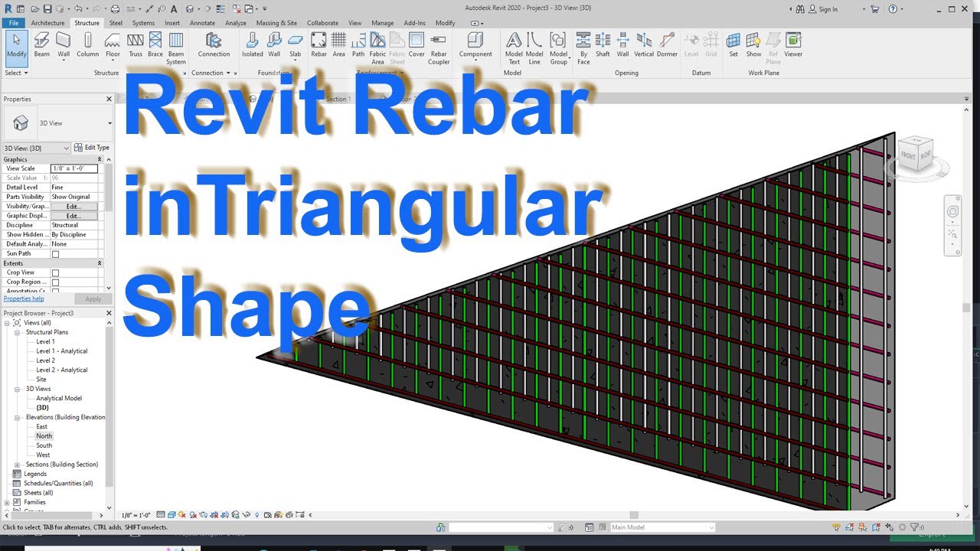Screen dimensions: 980x551
Task: Collapse the Structural Plans tree node
Action: point(17,332)
